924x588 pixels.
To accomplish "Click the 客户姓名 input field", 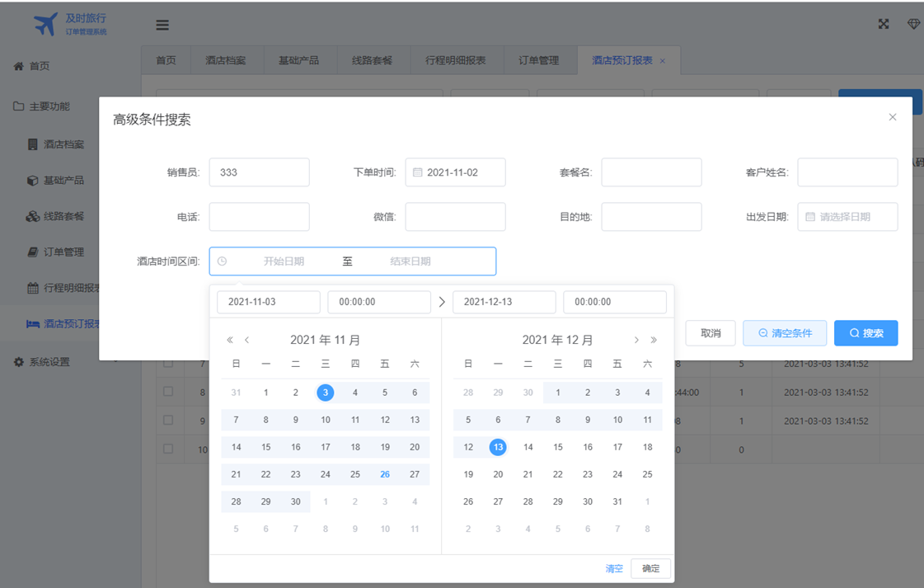I will tap(848, 172).
